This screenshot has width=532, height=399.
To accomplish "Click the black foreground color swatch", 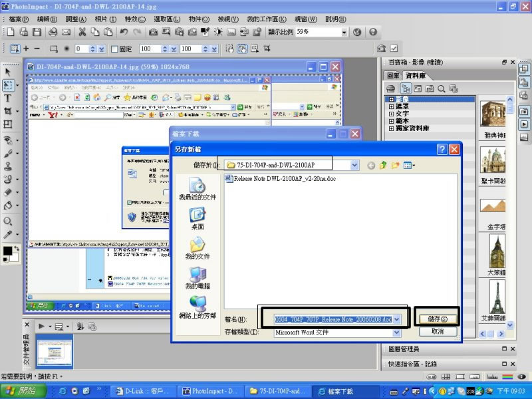I will coord(7,251).
